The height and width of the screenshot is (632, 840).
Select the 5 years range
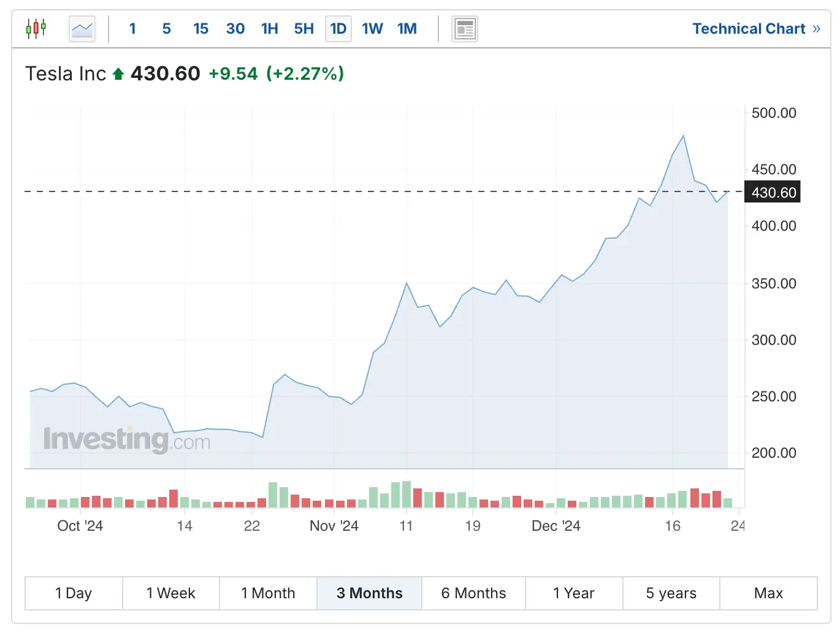tap(671, 593)
